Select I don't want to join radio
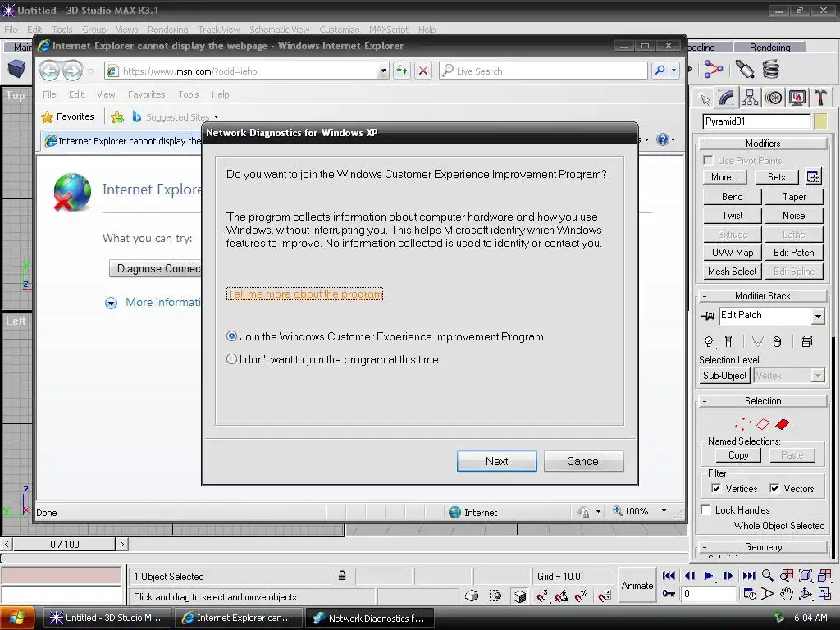This screenshot has height=630, width=840. tap(231, 359)
